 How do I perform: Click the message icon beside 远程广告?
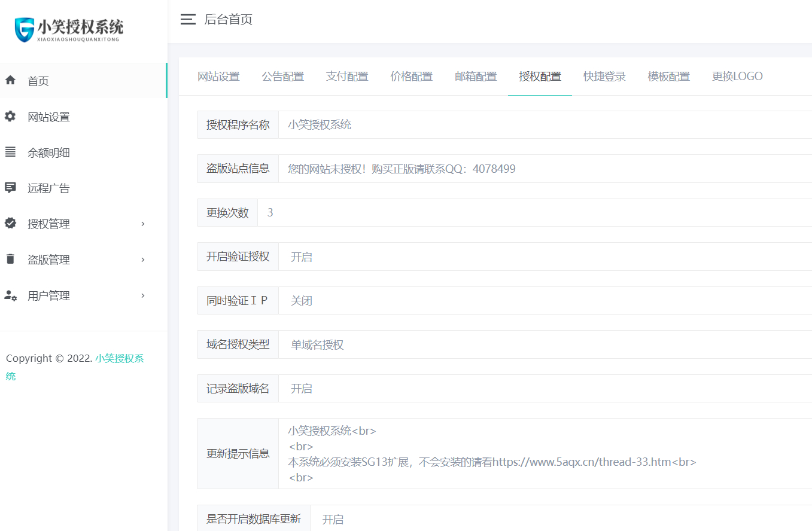click(x=10, y=188)
